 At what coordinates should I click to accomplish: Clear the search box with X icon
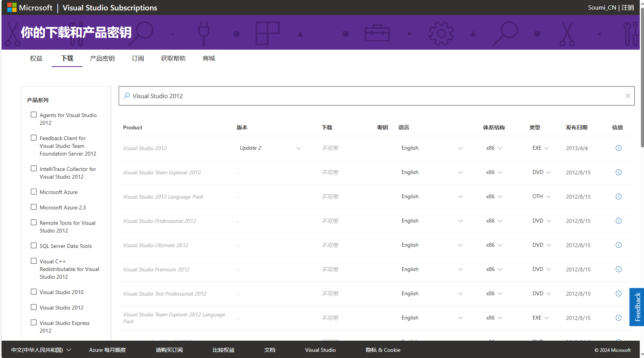[x=628, y=96]
